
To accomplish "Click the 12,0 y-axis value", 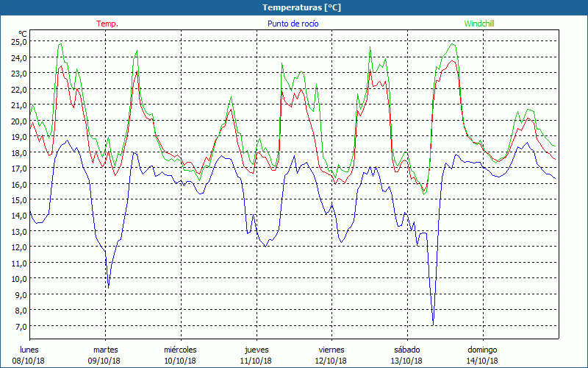I will [19, 247].
